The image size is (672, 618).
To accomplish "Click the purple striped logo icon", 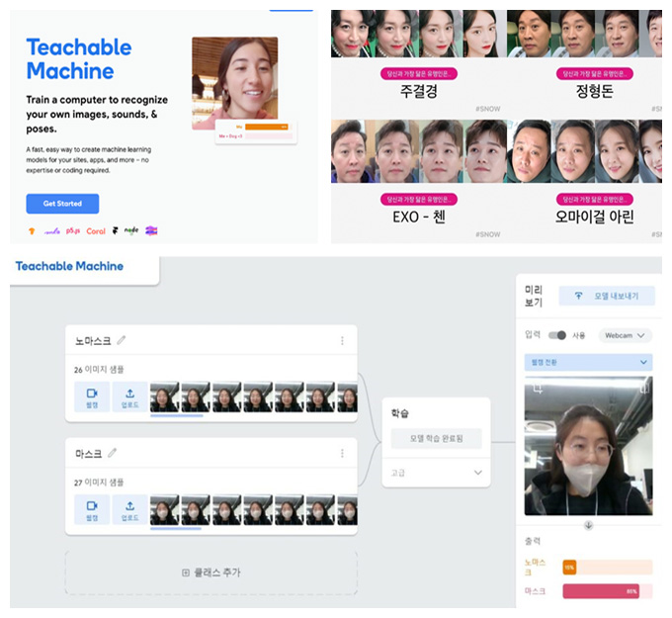I will tap(151, 230).
